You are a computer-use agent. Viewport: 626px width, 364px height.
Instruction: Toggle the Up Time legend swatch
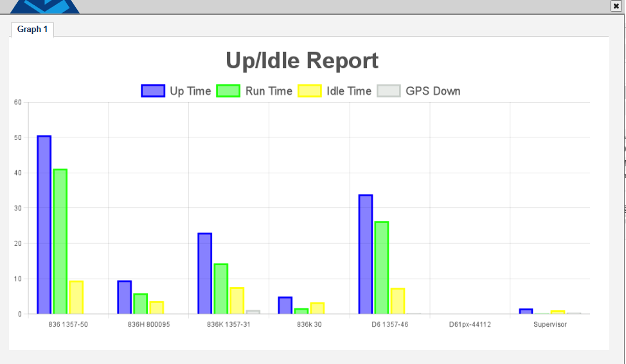click(x=153, y=91)
